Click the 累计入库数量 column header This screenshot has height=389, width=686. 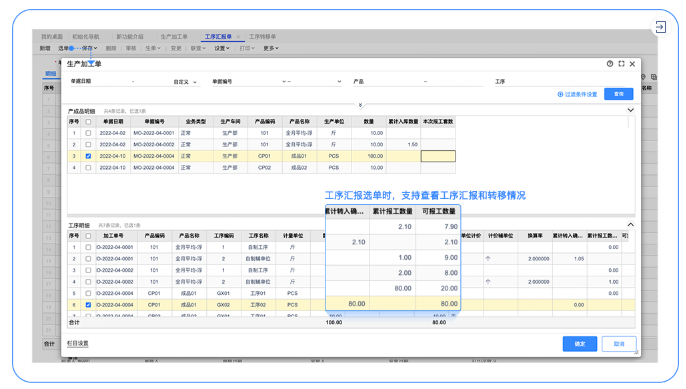(x=403, y=122)
